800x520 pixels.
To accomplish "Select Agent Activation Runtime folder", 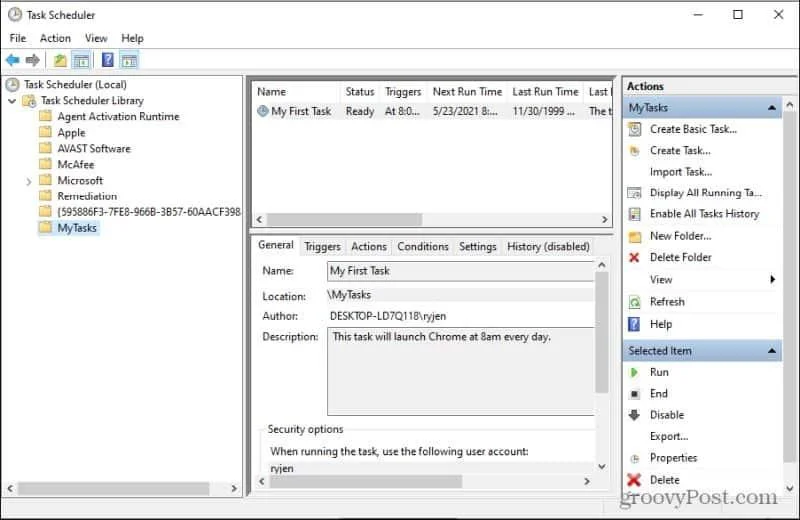I will click(x=118, y=116).
